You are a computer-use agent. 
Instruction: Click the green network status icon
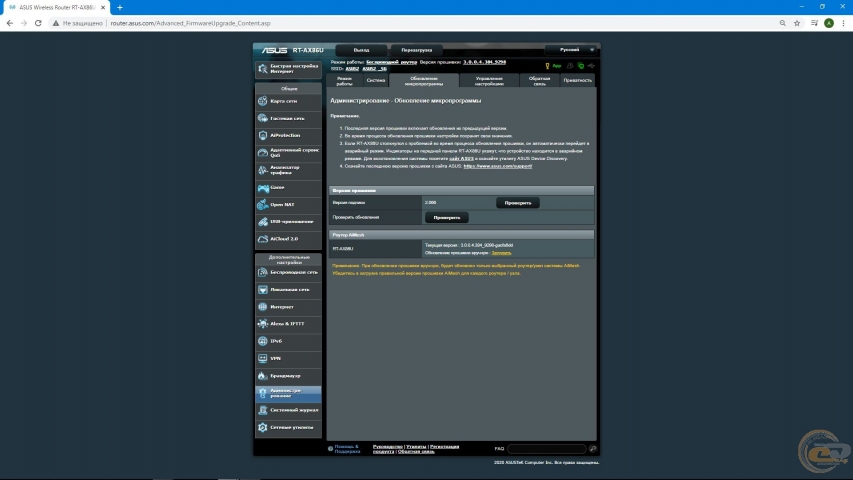pyautogui.click(x=581, y=66)
